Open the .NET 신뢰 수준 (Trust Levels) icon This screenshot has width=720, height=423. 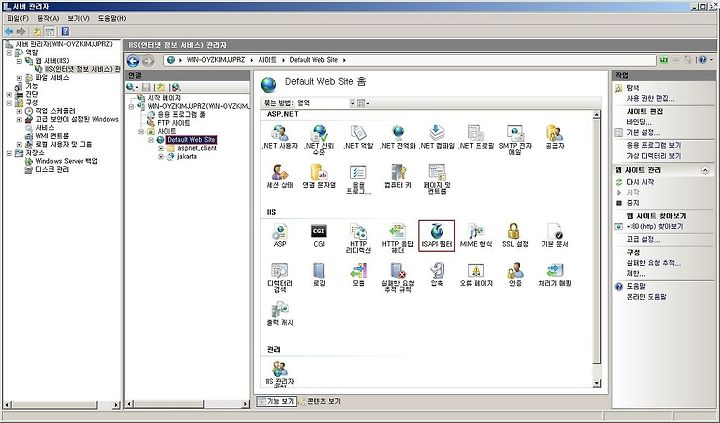(x=319, y=140)
